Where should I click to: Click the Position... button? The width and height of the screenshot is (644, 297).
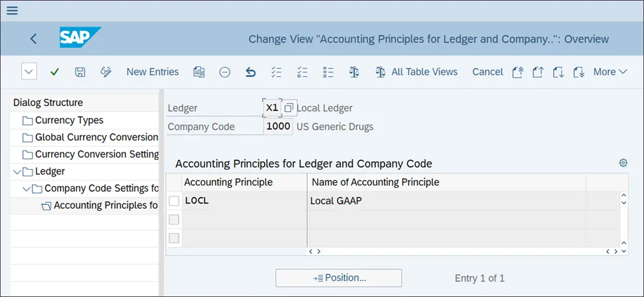[338, 278]
